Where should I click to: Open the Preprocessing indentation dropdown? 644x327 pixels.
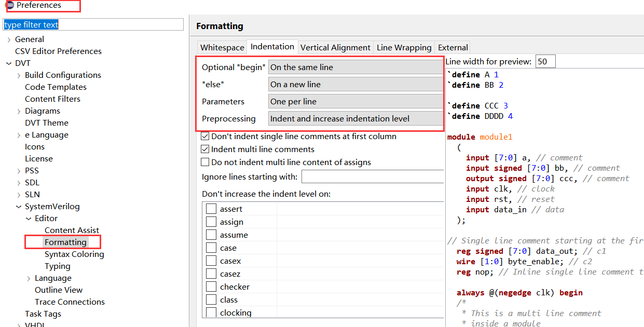point(356,118)
